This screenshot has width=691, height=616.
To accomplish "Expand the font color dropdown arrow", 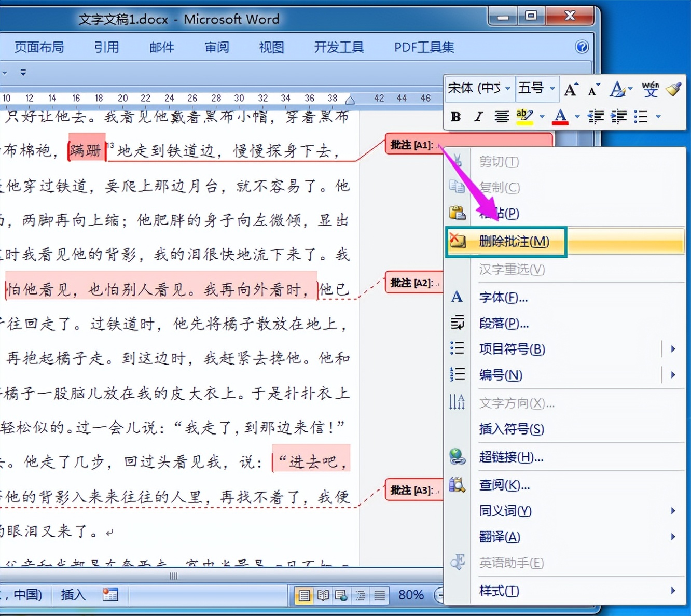I will pos(577,117).
